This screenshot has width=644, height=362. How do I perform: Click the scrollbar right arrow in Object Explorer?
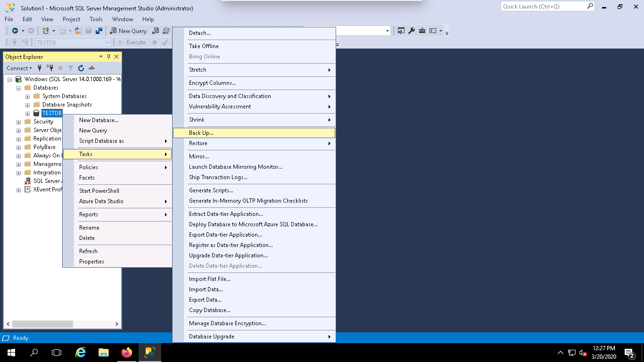pyautogui.click(x=117, y=324)
